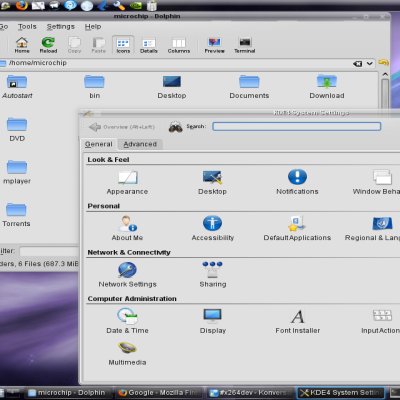Switch Dolphin to Details view
Screen dimensions: 400x400
(x=149, y=45)
